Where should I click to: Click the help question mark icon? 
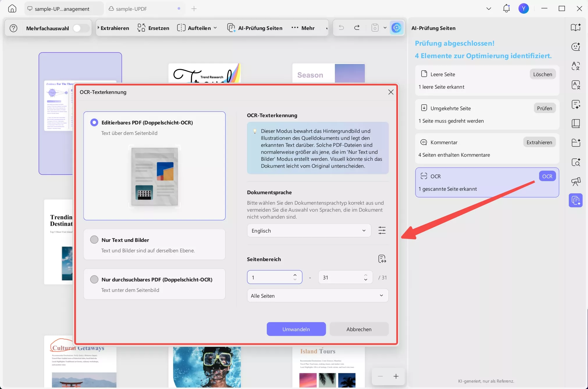pos(13,28)
